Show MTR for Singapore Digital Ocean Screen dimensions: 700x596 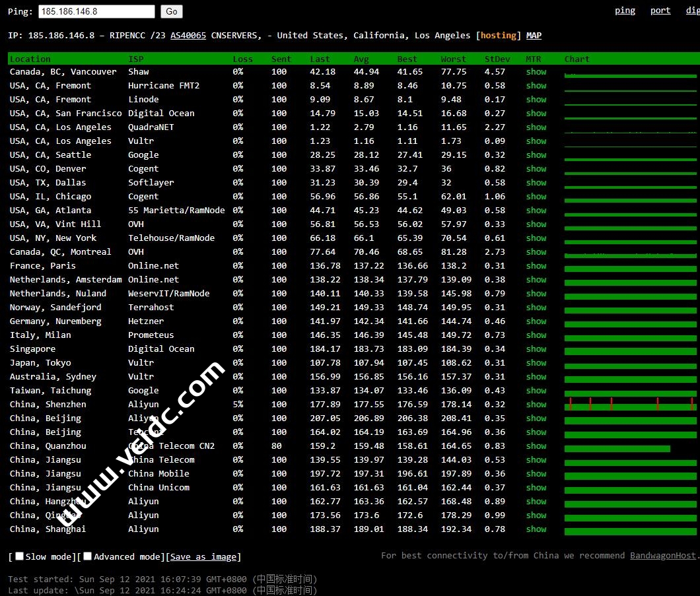pos(536,348)
